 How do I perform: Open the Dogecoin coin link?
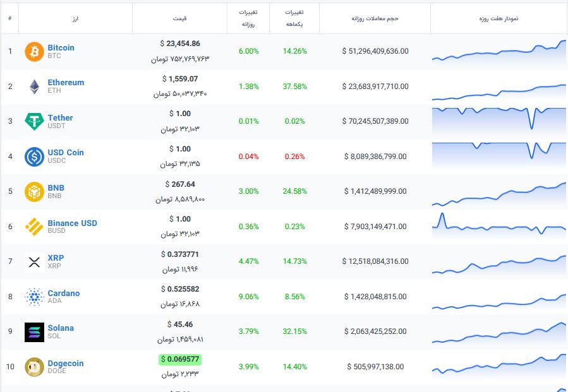(66, 363)
